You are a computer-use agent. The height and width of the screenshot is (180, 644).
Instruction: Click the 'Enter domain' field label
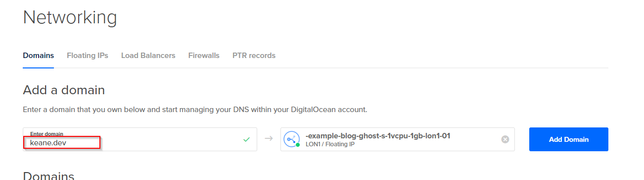pos(46,134)
